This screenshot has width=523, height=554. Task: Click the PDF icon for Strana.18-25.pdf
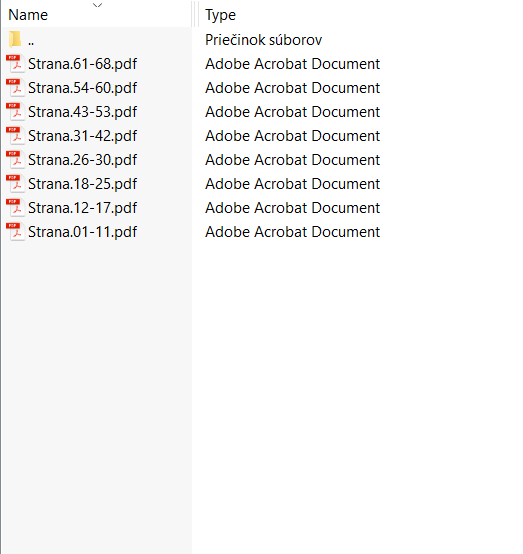tap(15, 184)
